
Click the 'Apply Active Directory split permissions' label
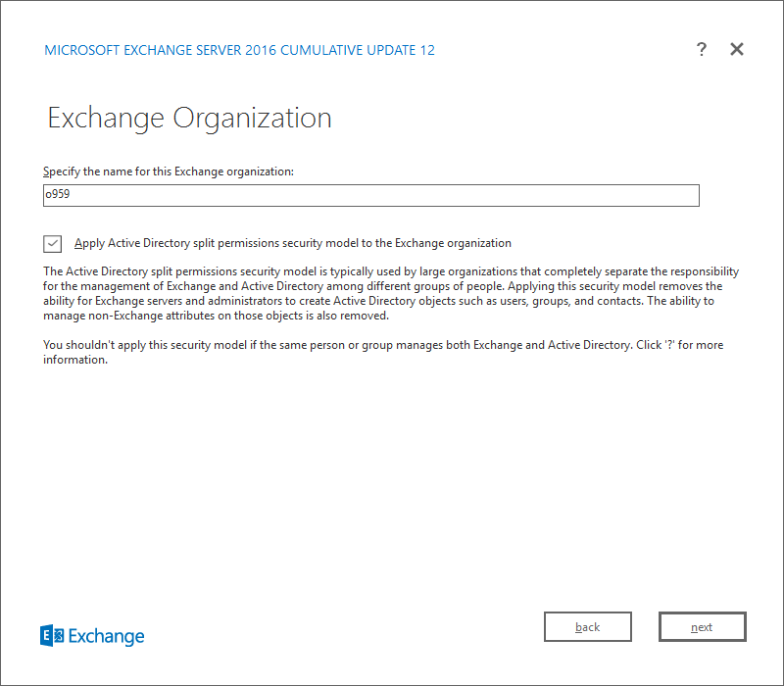292,243
